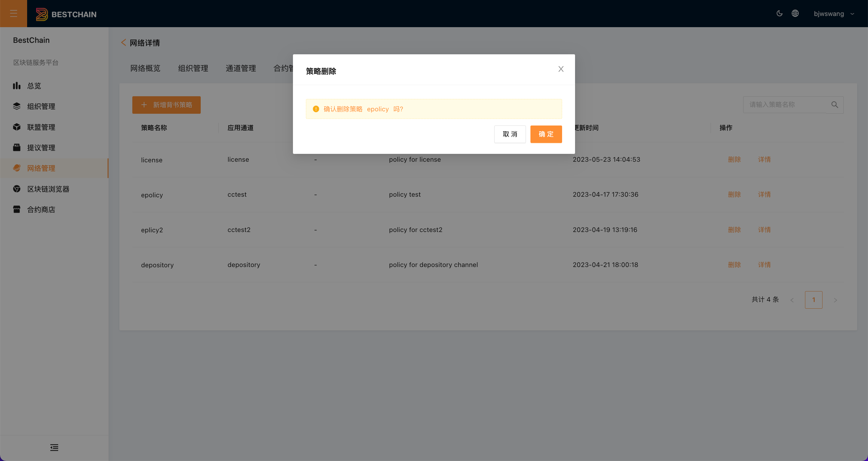Delete the depository policy row
This screenshot has height=461, width=868.
734,265
